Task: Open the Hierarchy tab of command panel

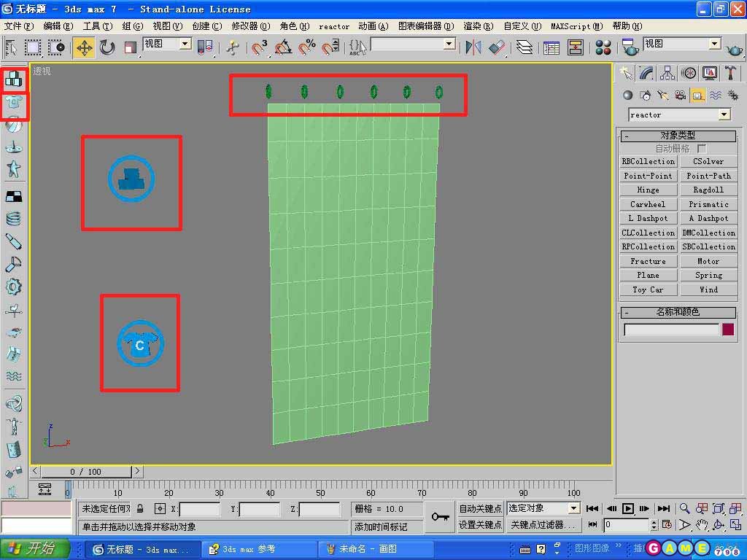Action: click(667, 73)
